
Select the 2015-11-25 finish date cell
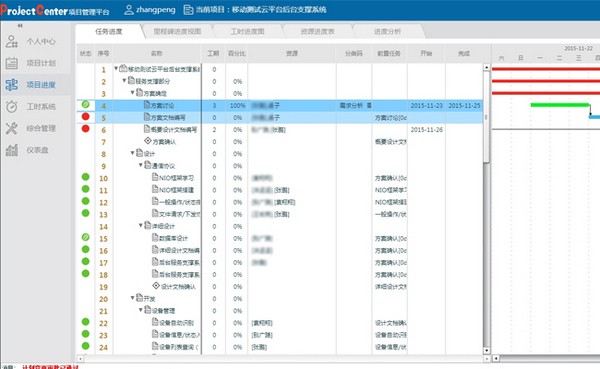(464, 105)
